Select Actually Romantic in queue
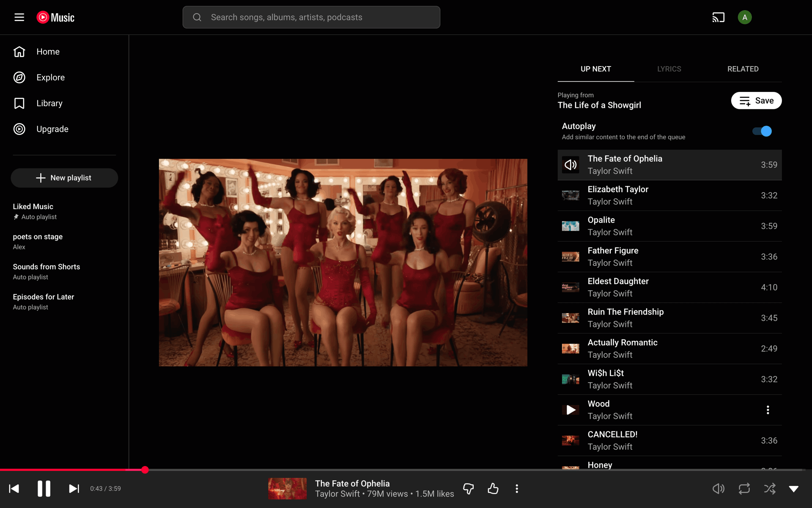812x508 pixels. pos(669,349)
